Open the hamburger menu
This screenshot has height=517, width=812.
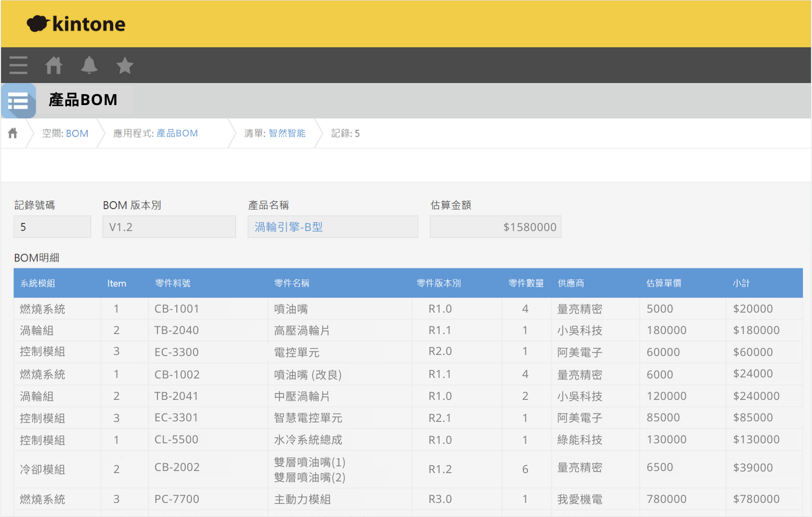(18, 65)
